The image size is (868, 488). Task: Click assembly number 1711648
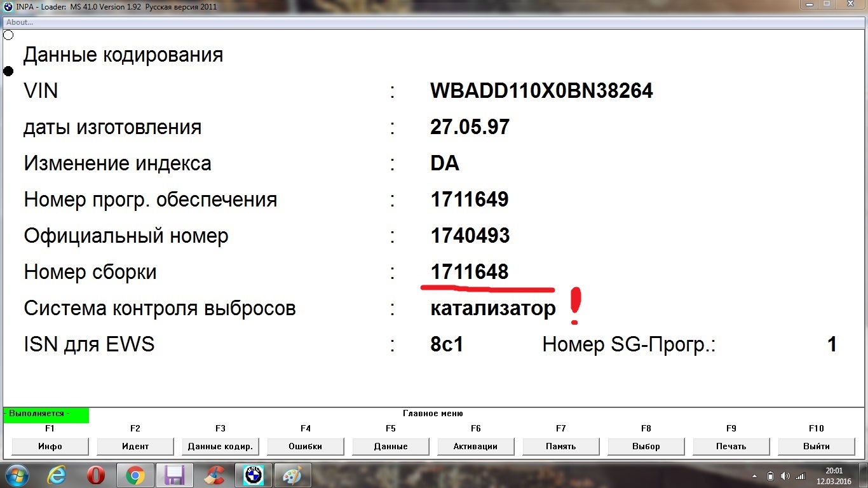coord(470,272)
